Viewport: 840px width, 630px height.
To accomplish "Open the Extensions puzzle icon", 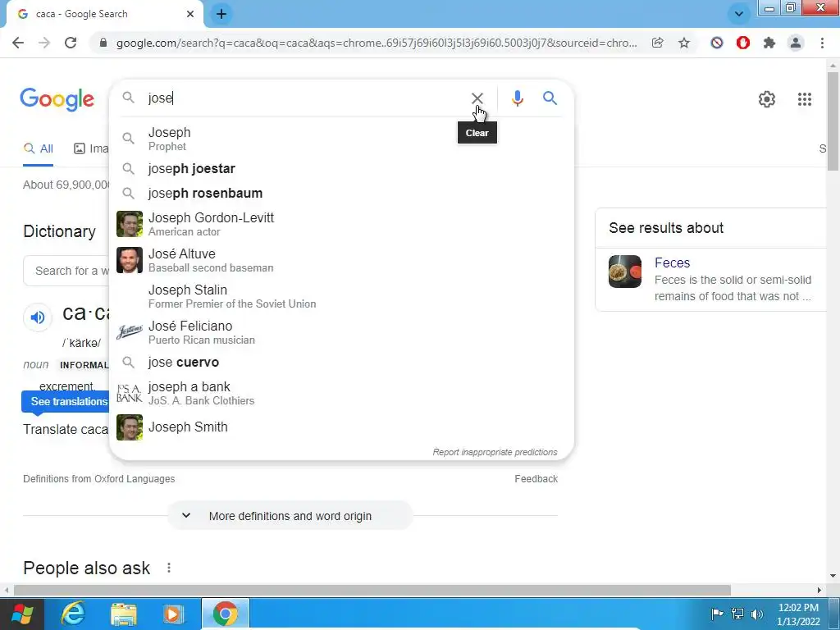I will click(769, 43).
